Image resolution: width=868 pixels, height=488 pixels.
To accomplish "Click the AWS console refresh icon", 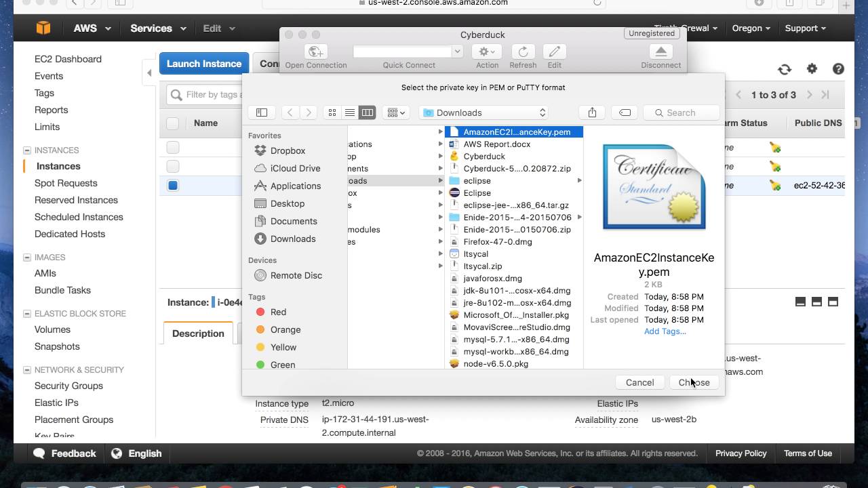I will 785,69.
